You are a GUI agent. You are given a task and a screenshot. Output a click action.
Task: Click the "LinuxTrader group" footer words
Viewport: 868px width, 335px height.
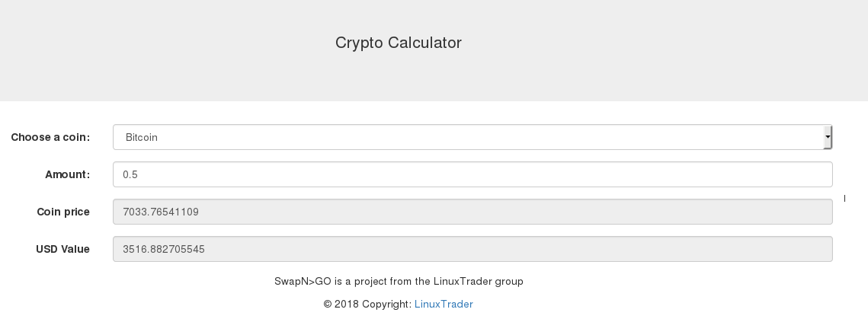478,282
